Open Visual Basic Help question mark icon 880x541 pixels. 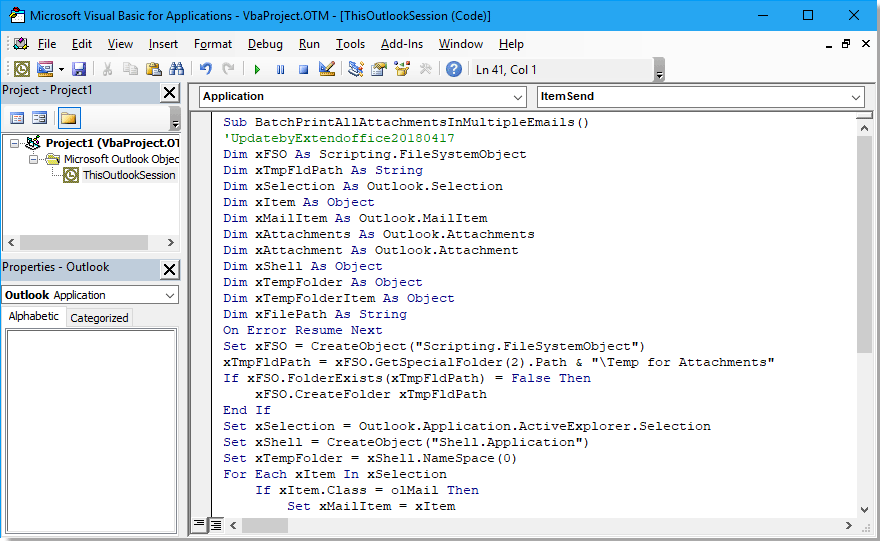(x=453, y=69)
